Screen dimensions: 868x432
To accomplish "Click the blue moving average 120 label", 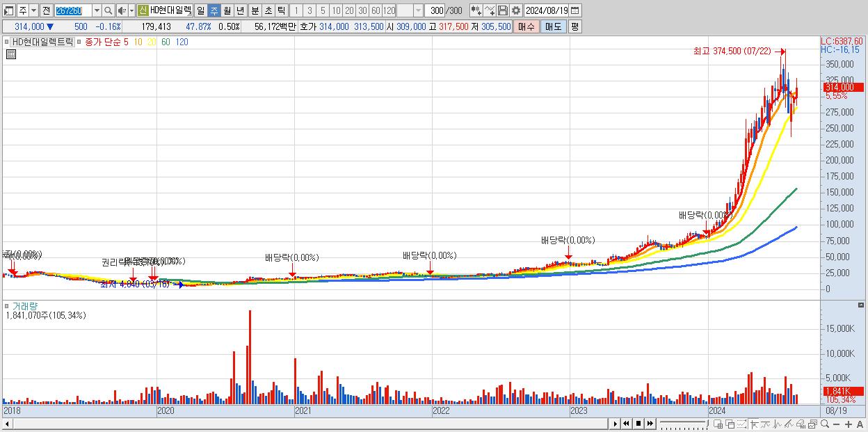I will [x=182, y=42].
